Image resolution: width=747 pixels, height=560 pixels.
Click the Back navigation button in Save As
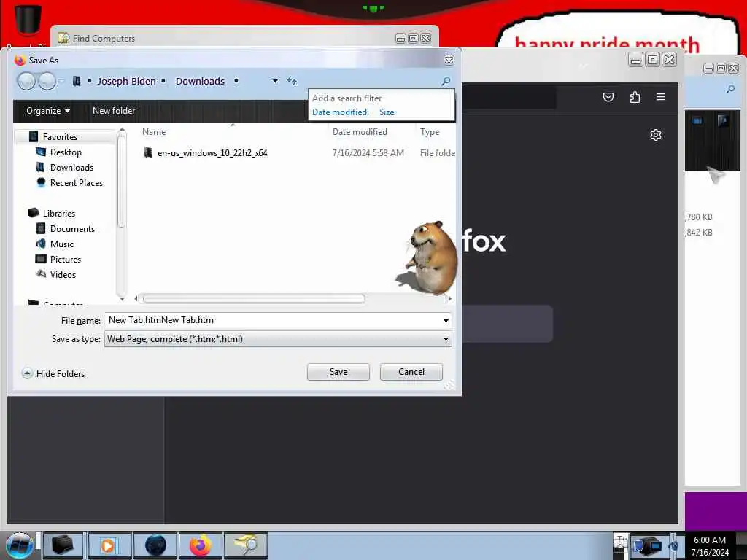point(26,82)
